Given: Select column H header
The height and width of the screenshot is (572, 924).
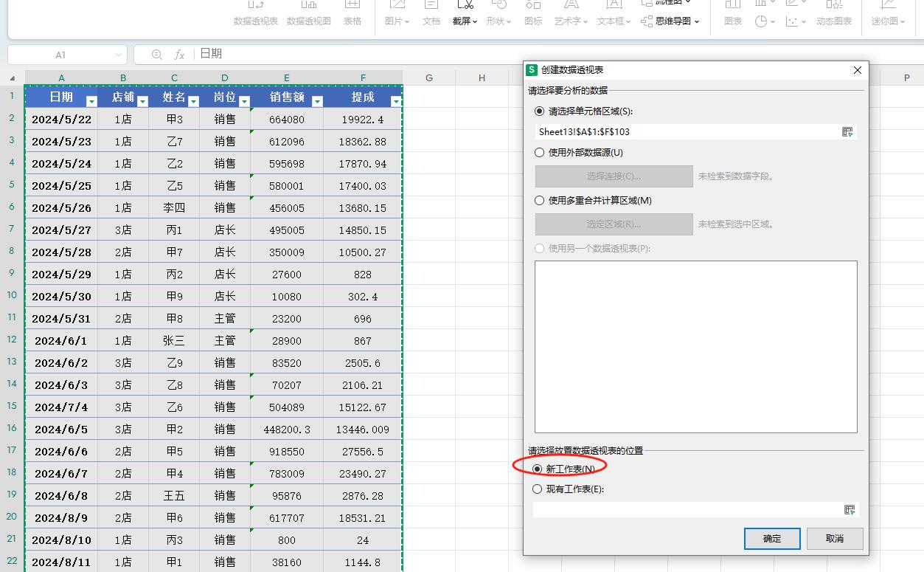Looking at the screenshot, I should (482, 77).
